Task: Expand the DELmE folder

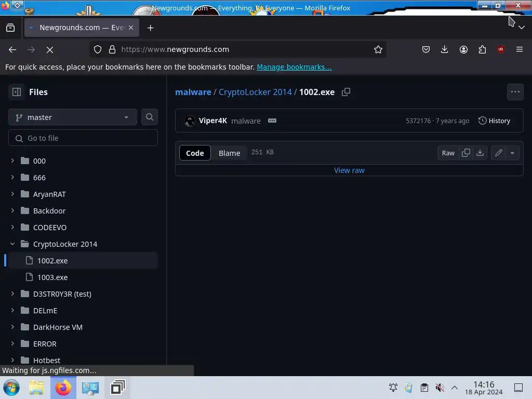Action: click(x=12, y=310)
